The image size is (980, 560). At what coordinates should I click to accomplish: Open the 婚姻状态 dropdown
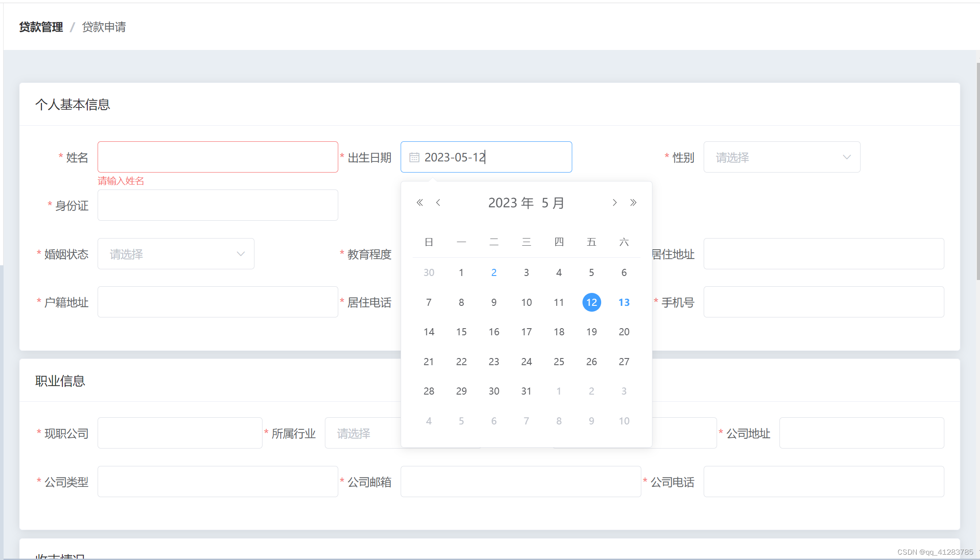176,254
